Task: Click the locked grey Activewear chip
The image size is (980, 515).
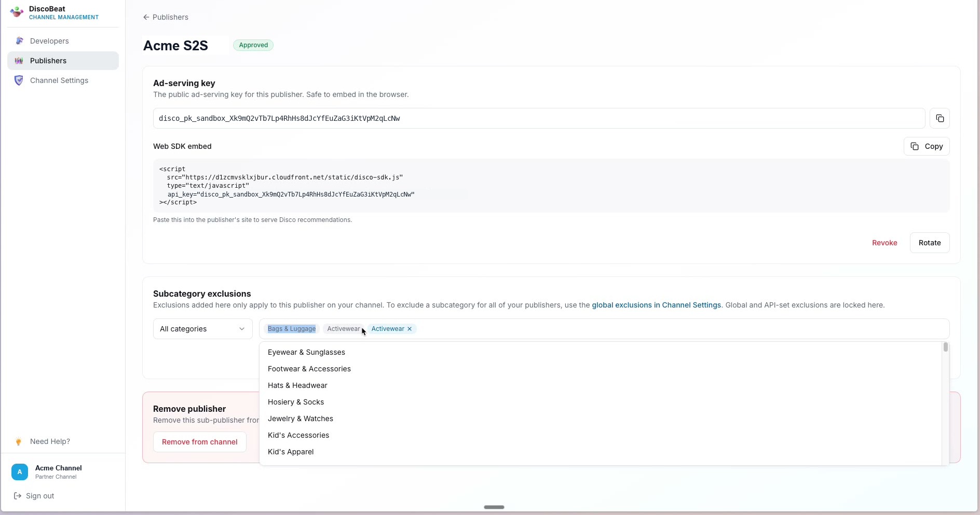Action: tap(343, 329)
